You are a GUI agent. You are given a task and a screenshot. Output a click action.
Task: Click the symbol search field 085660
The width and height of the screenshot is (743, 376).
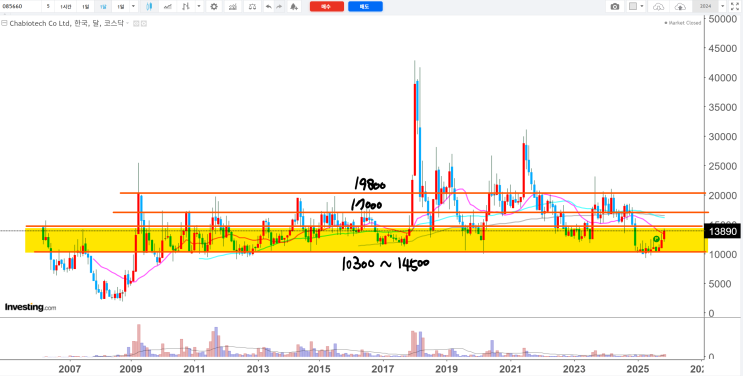20,7
